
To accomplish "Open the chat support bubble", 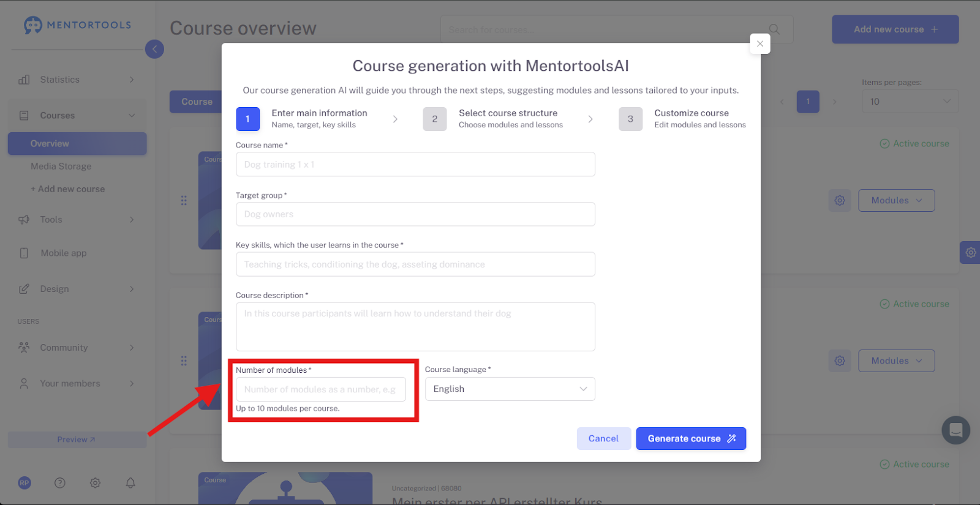I will pos(956,430).
